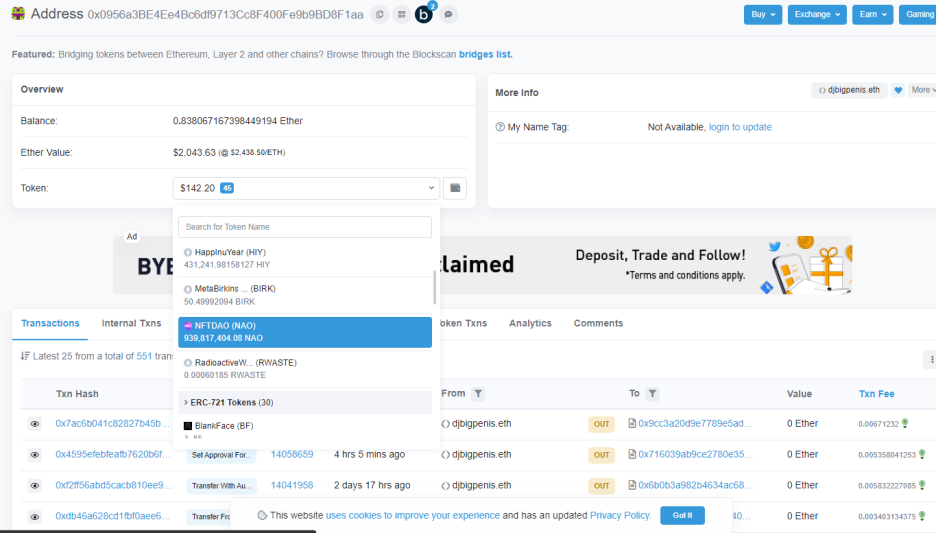
Task: Click gas icon next to 0.00671232 fee
Action: 905,423
